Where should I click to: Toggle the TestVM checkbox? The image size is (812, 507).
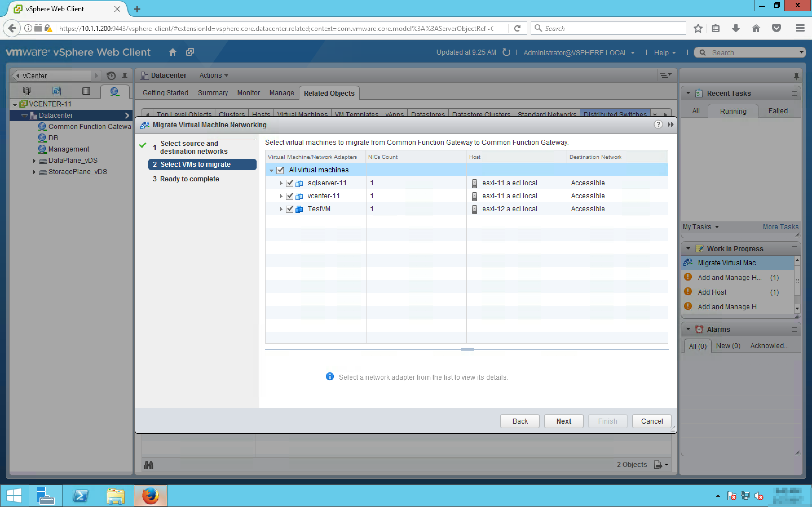pos(290,209)
